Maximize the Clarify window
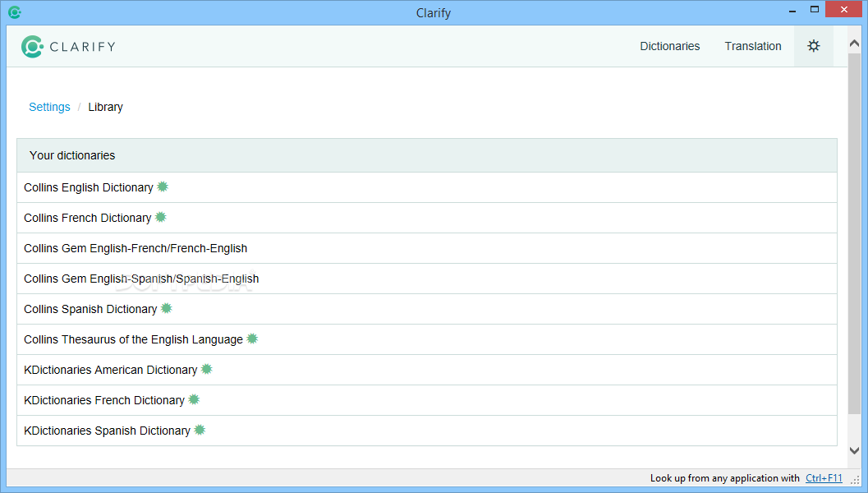868x493 pixels. click(815, 9)
